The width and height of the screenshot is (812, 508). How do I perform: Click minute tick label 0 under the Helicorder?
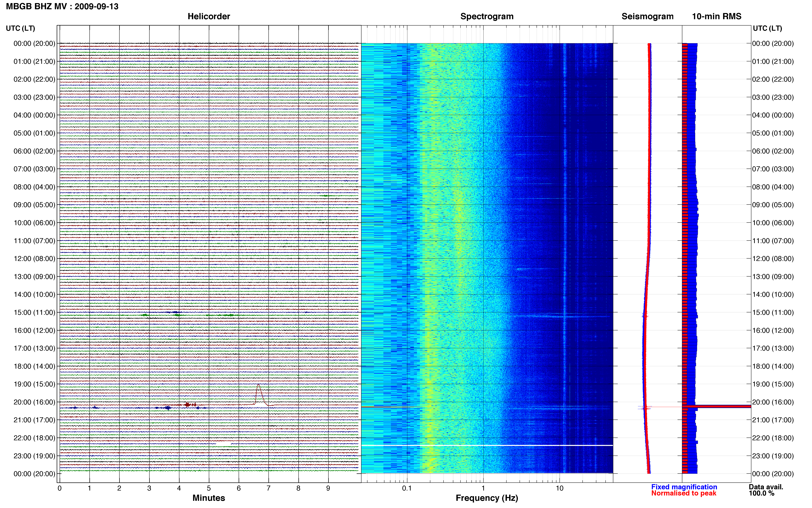(x=59, y=488)
